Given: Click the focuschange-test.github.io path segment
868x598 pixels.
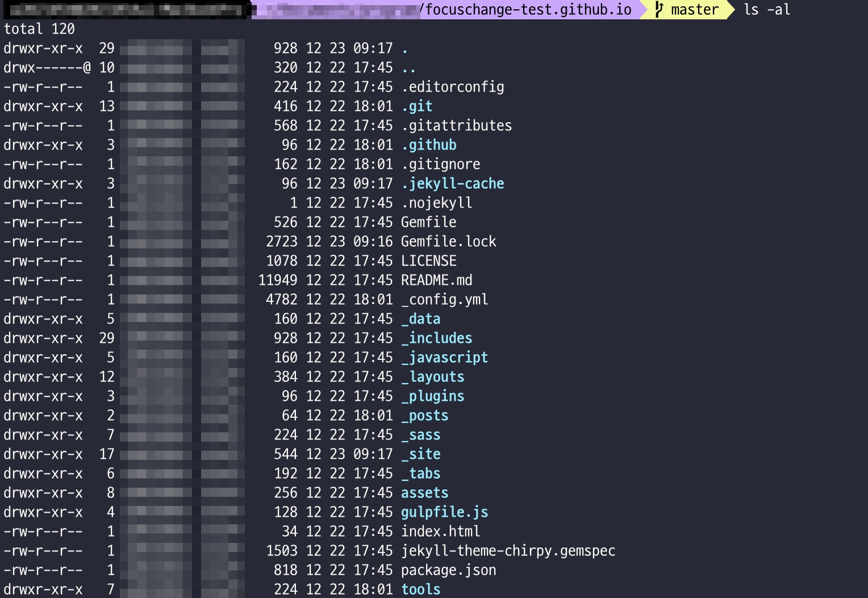Looking at the screenshot, I should (x=528, y=10).
